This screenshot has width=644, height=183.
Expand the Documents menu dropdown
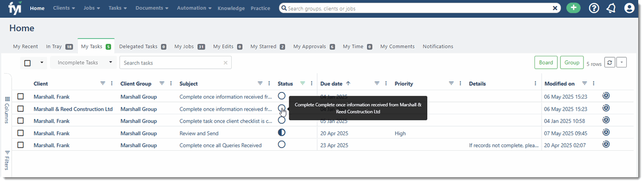coord(152,8)
